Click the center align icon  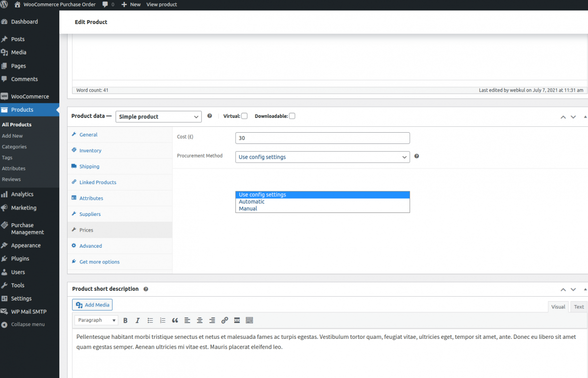[200, 320]
